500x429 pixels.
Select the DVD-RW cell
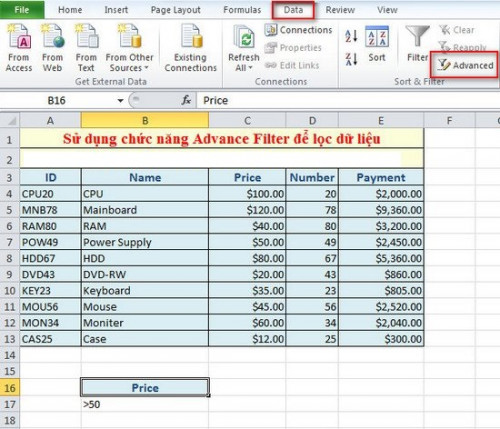point(145,274)
